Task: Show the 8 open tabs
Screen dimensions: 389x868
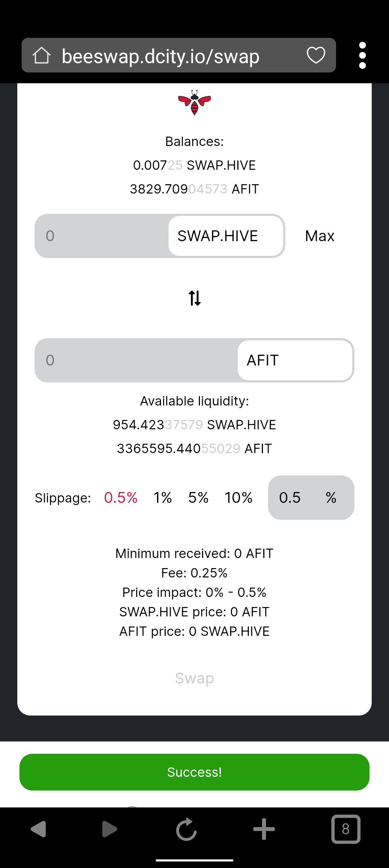Action: (x=346, y=829)
